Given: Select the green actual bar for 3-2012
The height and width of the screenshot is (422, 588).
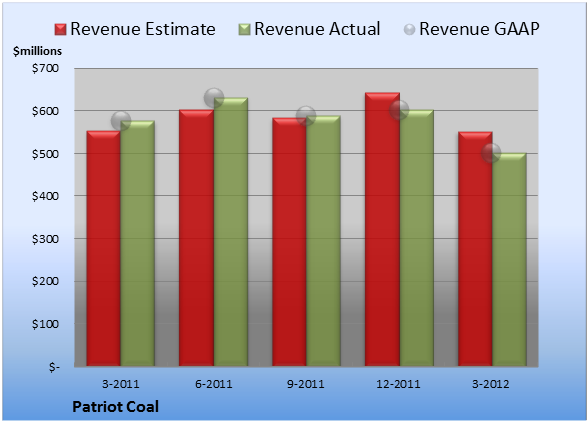Looking at the screenshot, I should pyautogui.click(x=509, y=259).
